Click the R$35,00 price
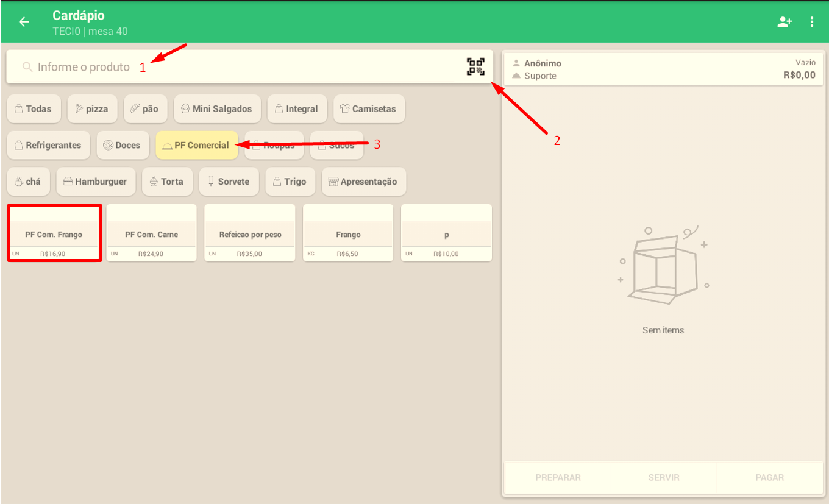The height and width of the screenshot is (504, 829). (x=249, y=254)
